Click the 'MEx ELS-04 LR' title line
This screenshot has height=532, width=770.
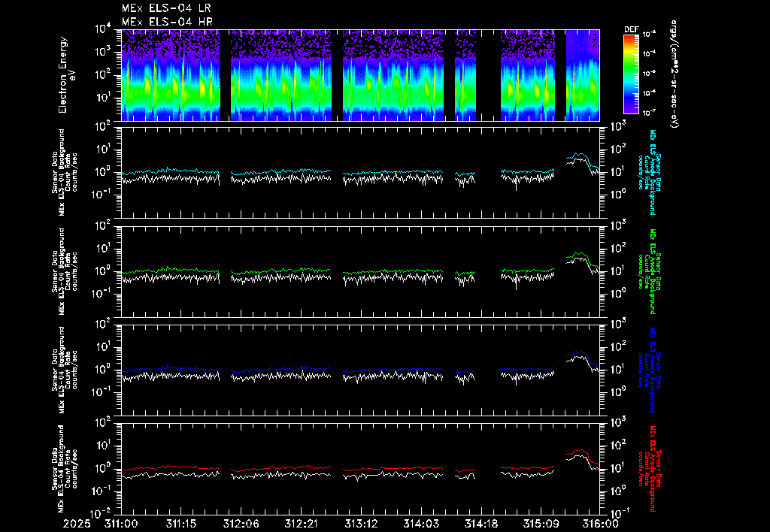166,8
